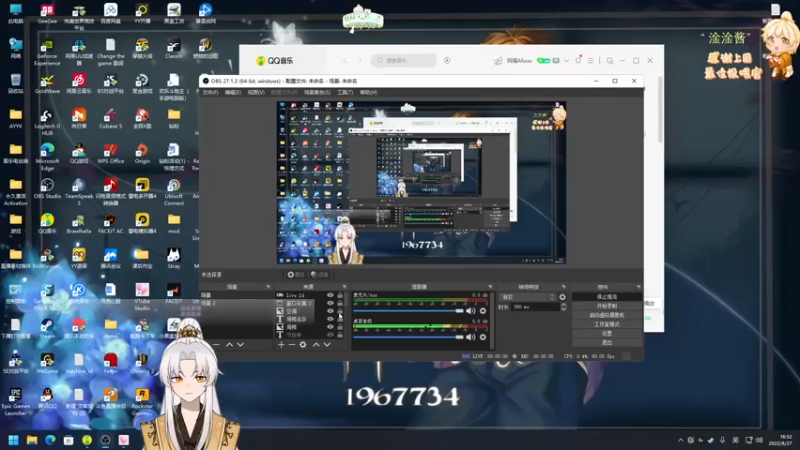Open Ubisoft Connect desktop shortcut
Viewport: 800px width, 450px height.
173,192
